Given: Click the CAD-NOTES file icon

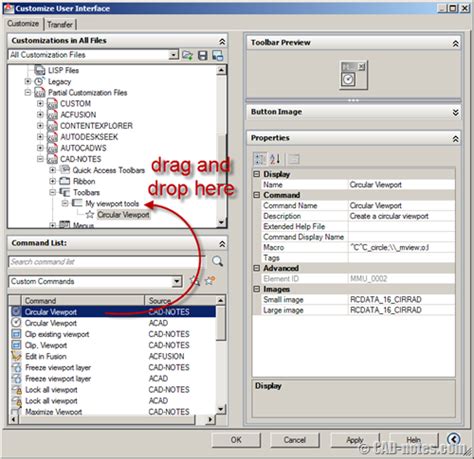Looking at the screenshot, I should (52, 159).
